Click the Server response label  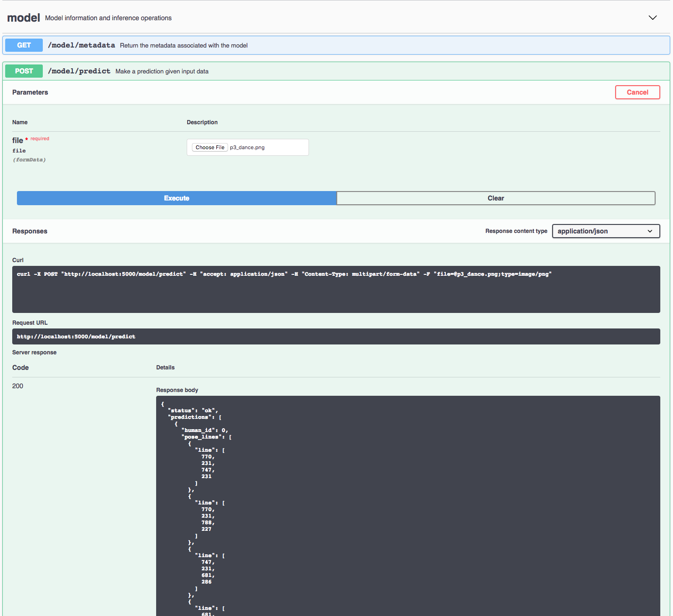(x=34, y=352)
